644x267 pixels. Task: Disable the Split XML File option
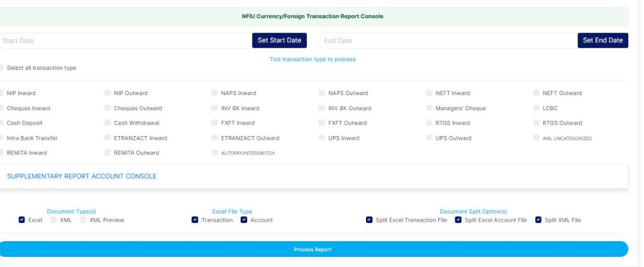click(538, 220)
